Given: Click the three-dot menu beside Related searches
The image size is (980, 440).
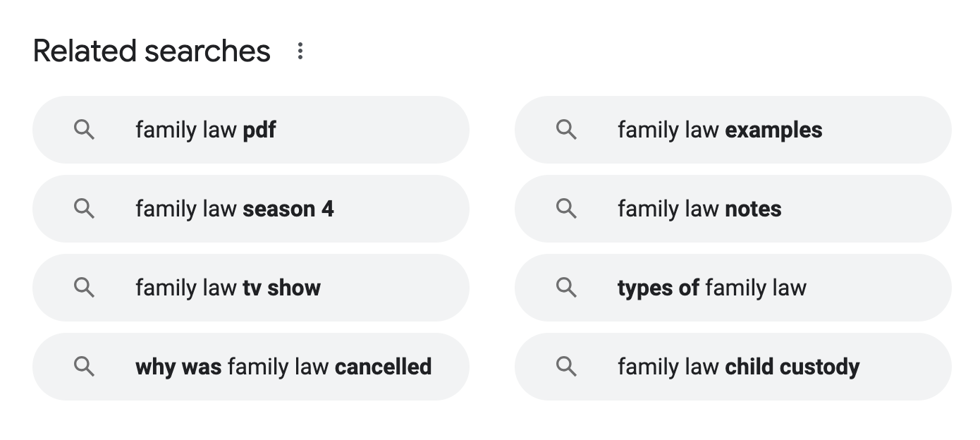Looking at the screenshot, I should pyautogui.click(x=300, y=51).
